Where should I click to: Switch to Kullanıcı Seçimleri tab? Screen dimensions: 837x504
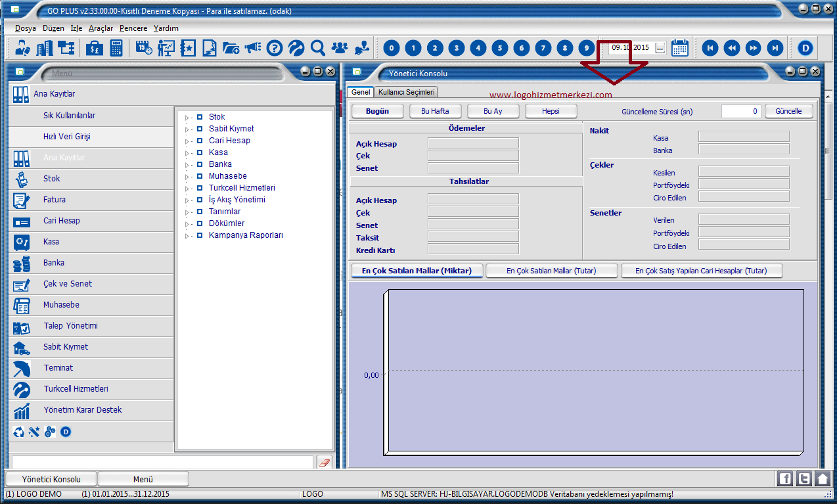click(x=407, y=92)
